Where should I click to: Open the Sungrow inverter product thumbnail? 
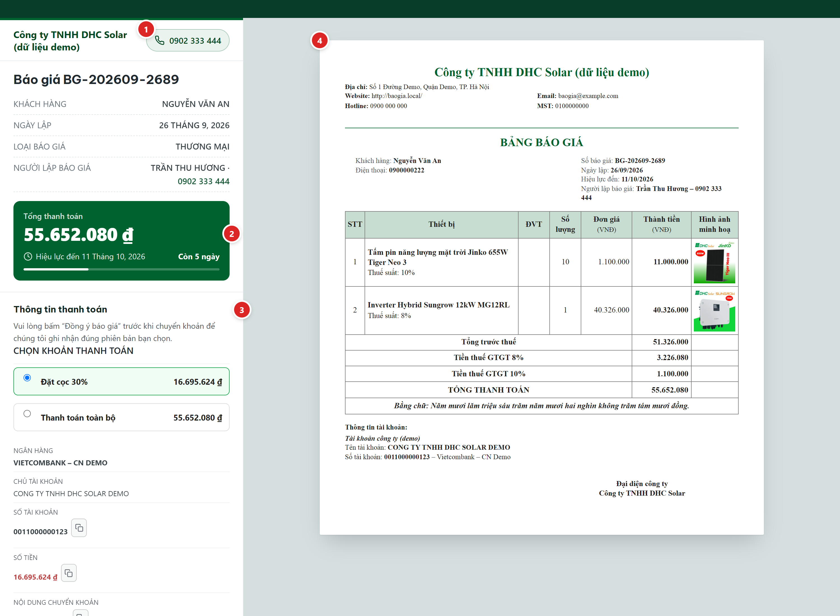(714, 311)
